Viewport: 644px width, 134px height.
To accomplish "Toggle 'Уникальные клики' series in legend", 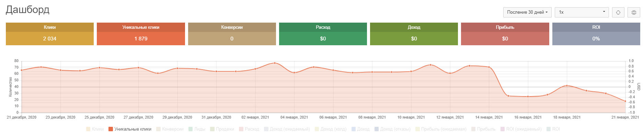I will coord(130,129).
